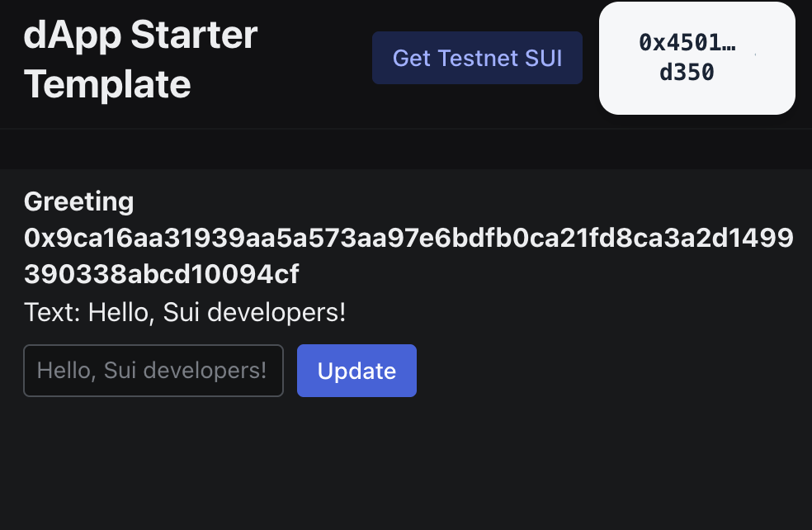Click the d350 address suffix on wallet button
Image resolution: width=812 pixels, height=530 pixels.
[x=687, y=73]
